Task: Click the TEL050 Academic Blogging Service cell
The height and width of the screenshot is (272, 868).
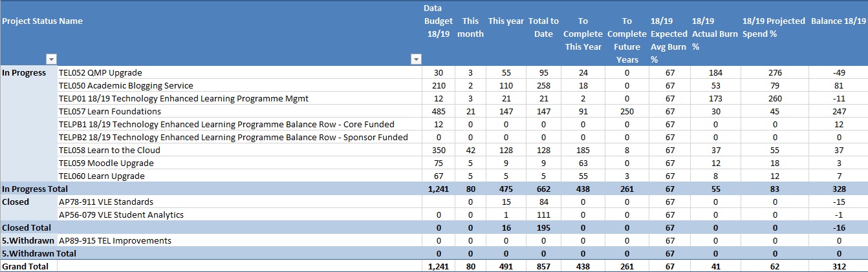Action: (x=125, y=85)
